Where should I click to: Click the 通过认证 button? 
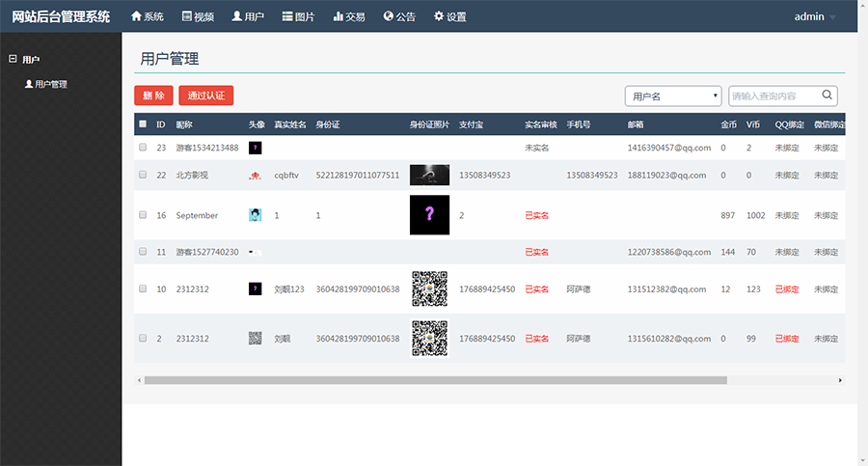[206, 96]
